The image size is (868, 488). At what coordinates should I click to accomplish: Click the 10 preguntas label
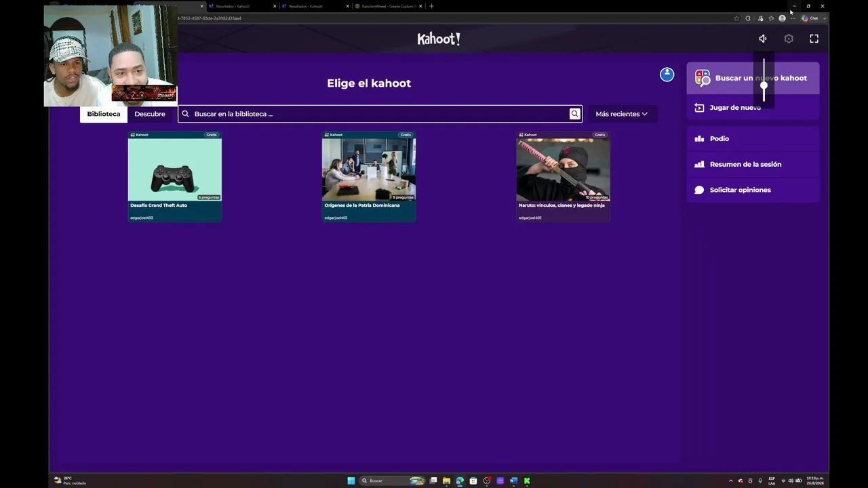[x=597, y=197]
